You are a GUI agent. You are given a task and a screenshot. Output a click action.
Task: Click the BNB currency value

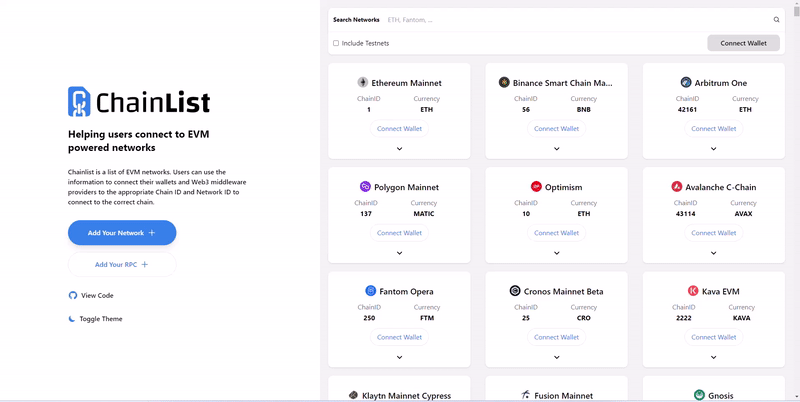pos(584,110)
